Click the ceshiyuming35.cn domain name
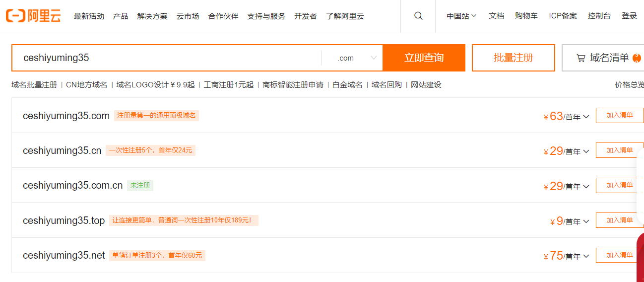The width and height of the screenshot is (644, 282). [62, 150]
